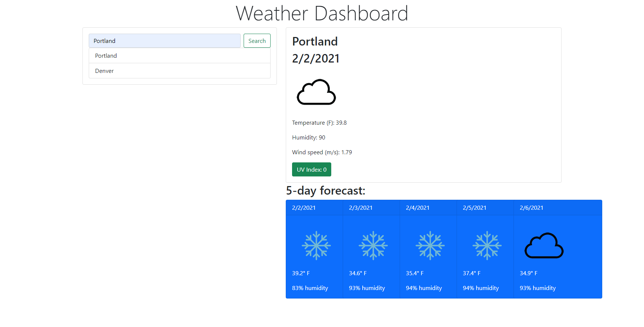Select Portland from the search history list

(180, 55)
